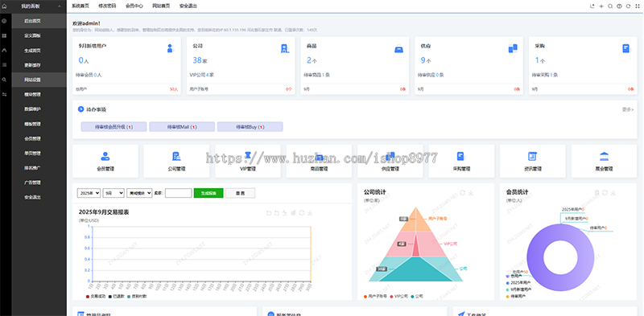Click the plus icon in top-right toolbar
The width and height of the screenshot is (644, 316).
(601, 6)
